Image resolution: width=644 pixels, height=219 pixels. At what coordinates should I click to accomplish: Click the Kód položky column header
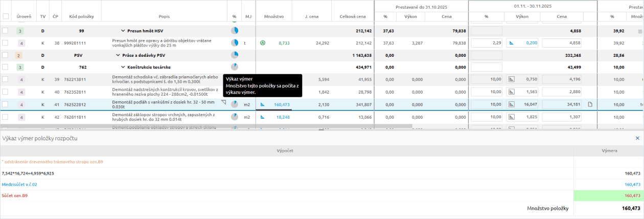(82, 17)
